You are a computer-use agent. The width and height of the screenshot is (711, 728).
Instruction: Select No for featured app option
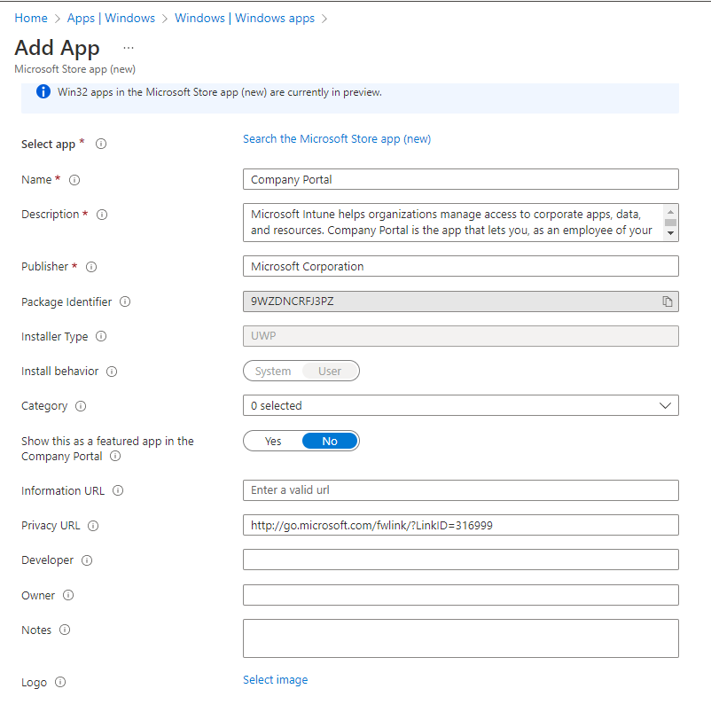pyautogui.click(x=330, y=441)
